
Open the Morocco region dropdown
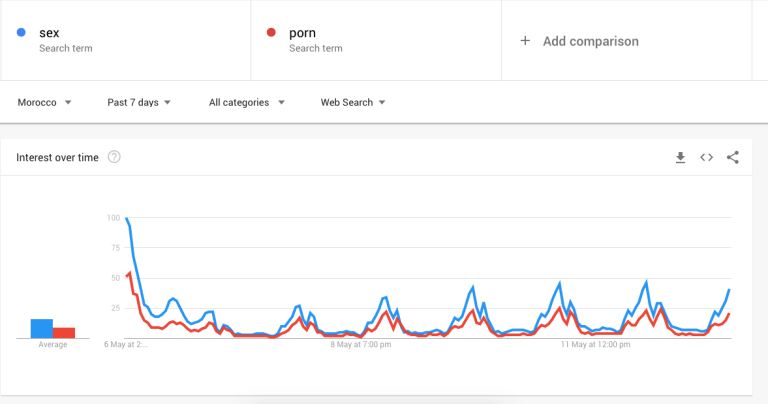click(x=44, y=102)
